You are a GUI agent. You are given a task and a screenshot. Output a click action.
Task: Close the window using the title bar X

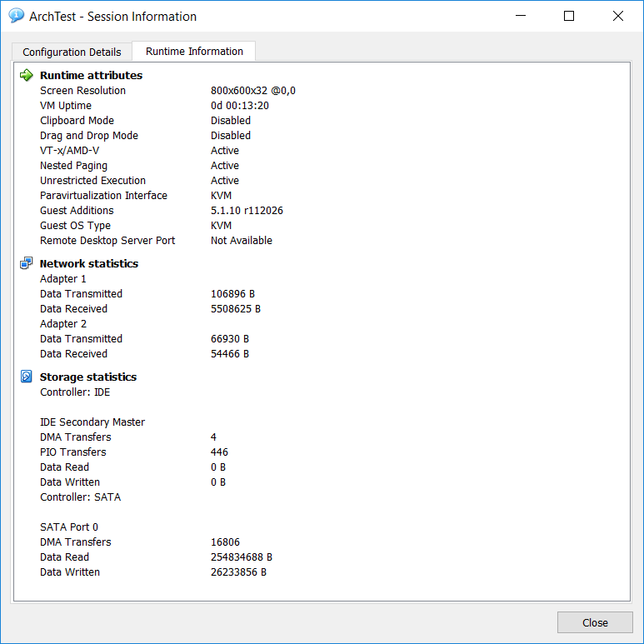click(x=617, y=16)
